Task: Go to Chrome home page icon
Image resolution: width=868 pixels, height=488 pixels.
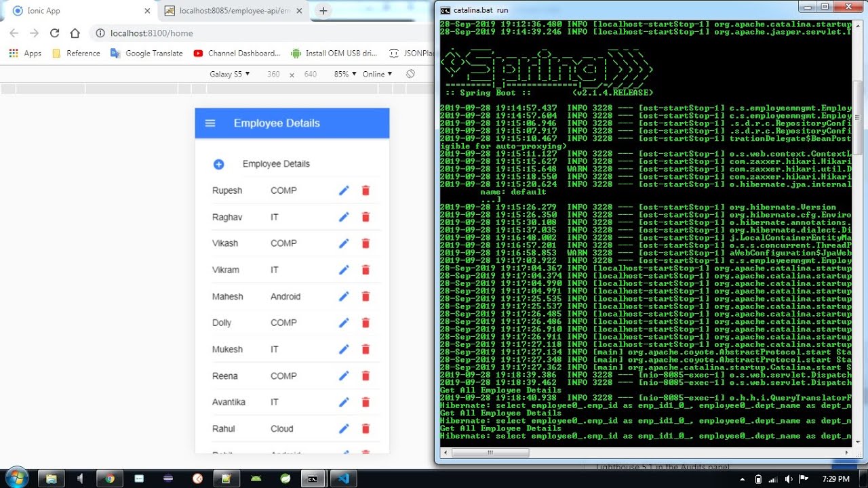Action: coord(75,33)
